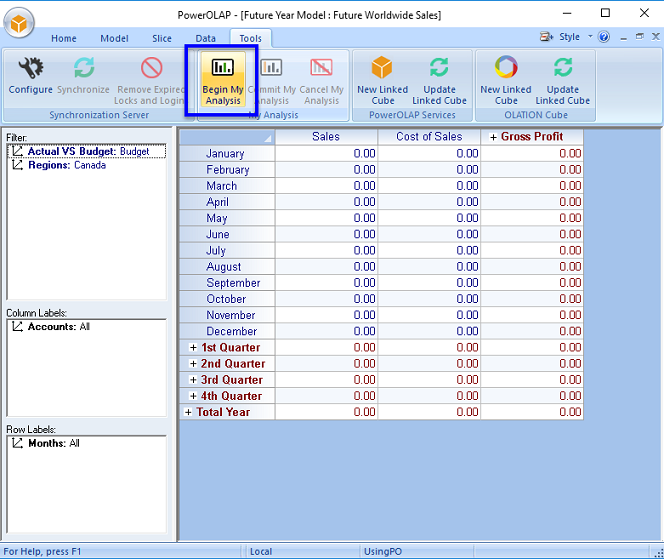Create New Linked Cube in OLATION Cube group

point(506,81)
